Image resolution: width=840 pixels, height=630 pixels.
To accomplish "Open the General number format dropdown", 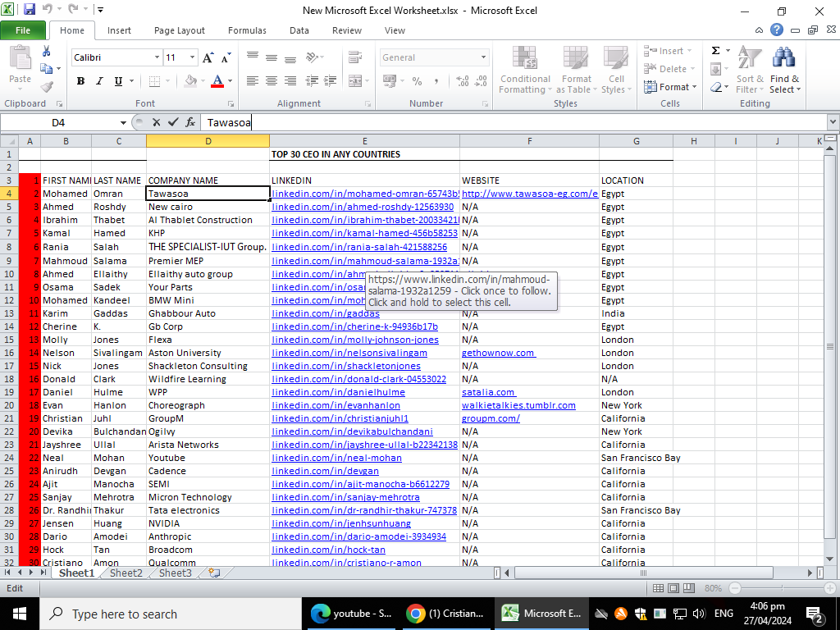I will click(x=483, y=57).
